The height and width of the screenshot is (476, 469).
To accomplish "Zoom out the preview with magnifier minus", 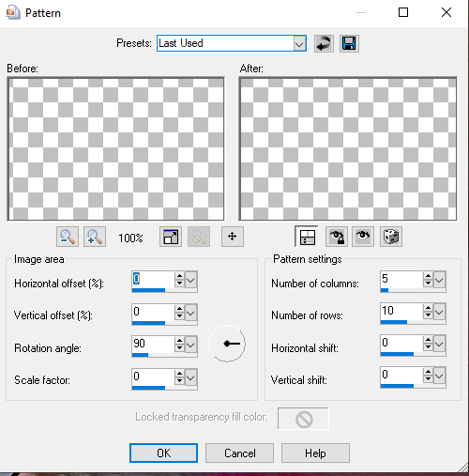I will point(68,237).
